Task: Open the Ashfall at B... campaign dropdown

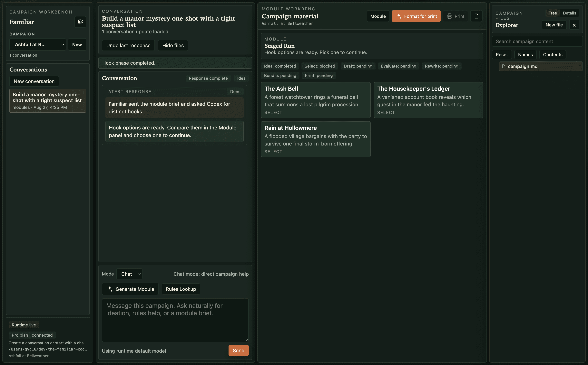Action: click(x=38, y=45)
